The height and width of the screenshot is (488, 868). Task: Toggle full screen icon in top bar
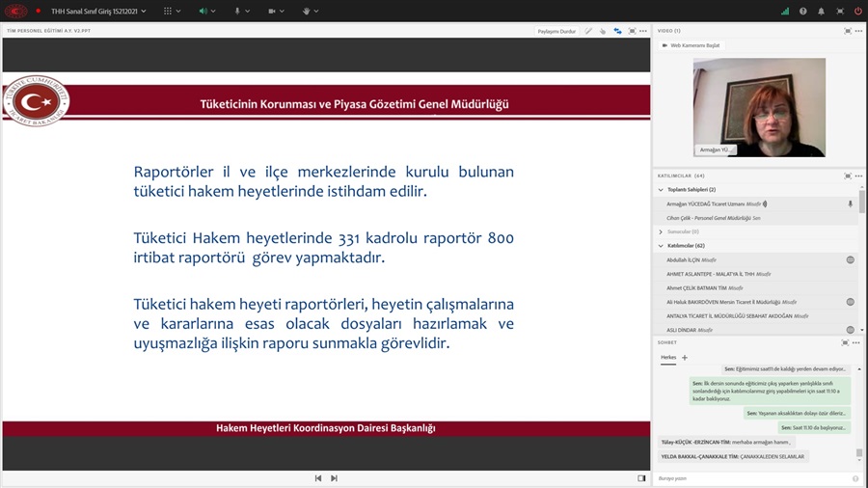click(840, 11)
